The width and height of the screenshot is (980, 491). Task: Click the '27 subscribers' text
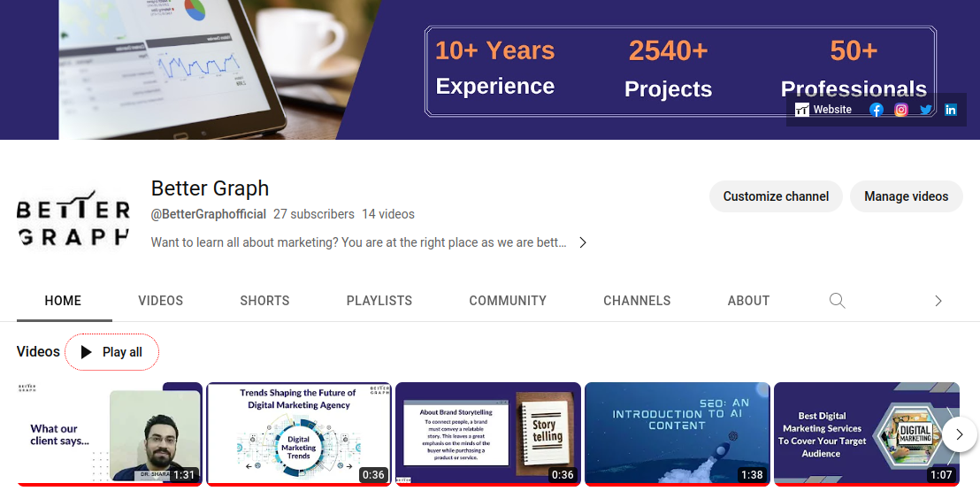314,214
